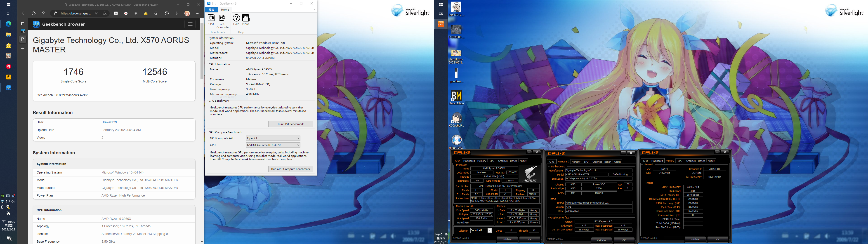
Task: Click scroll-down arrow of browser page scrollbar
Action: pyautogui.click(x=202, y=242)
